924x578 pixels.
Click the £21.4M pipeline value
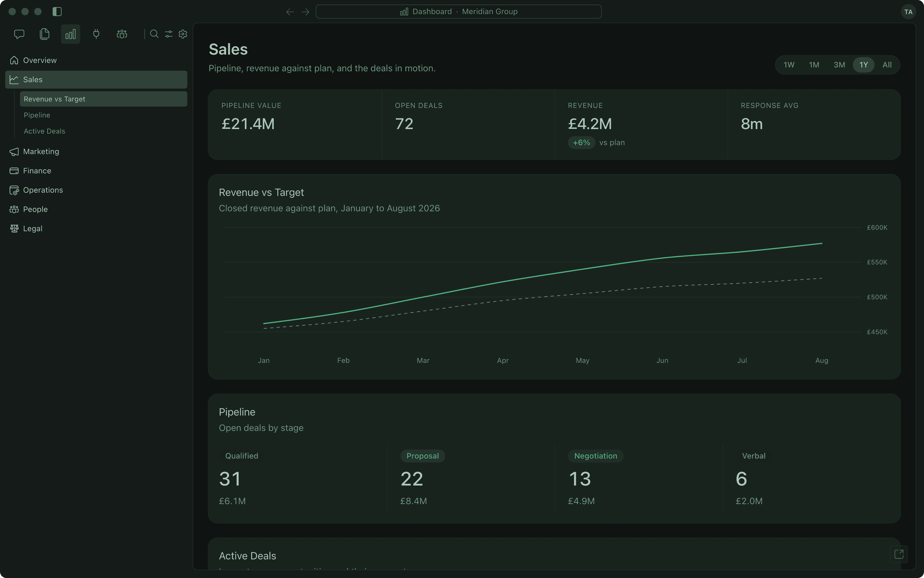[248, 124]
